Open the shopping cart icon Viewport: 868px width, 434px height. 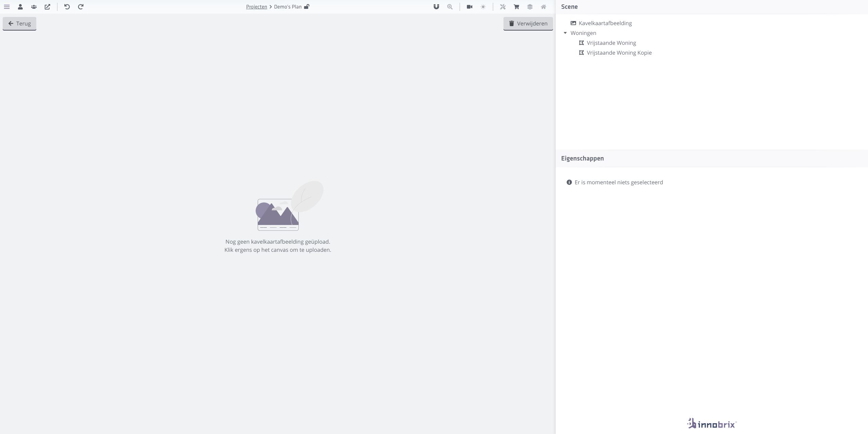pos(516,7)
